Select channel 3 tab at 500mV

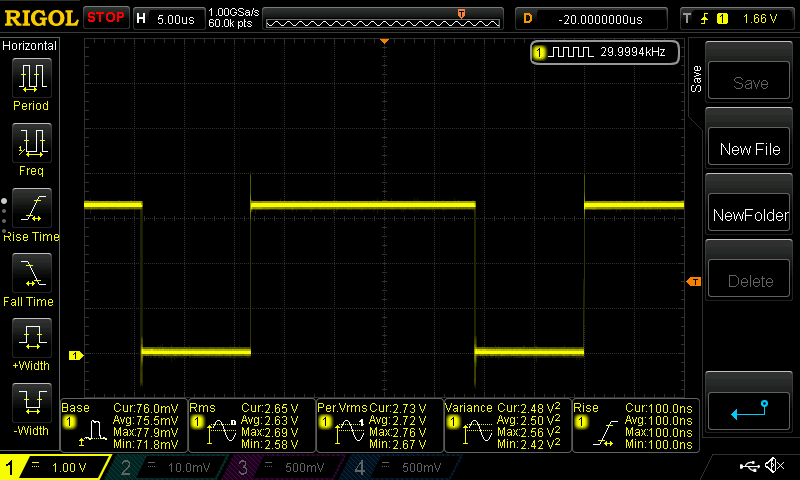287,467
